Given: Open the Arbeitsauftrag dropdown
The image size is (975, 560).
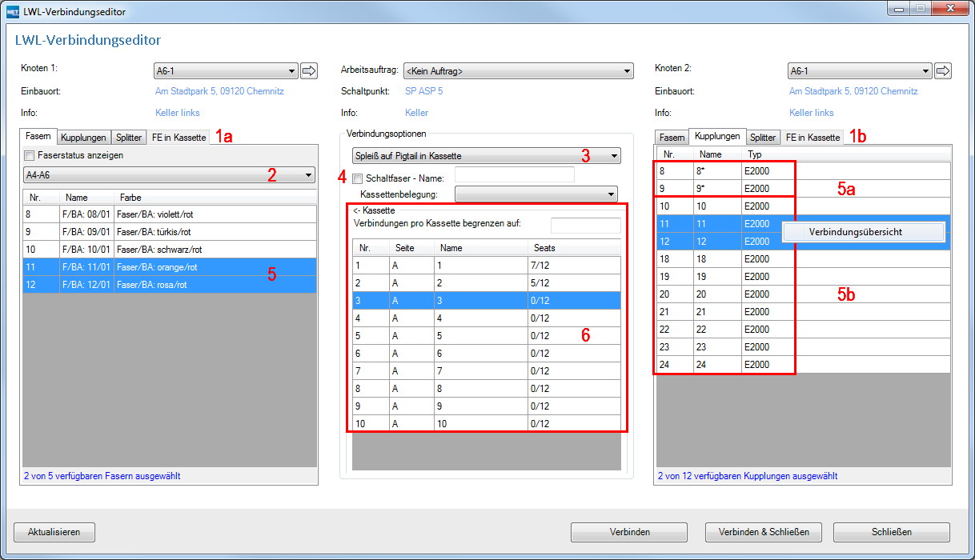Looking at the screenshot, I should (x=518, y=71).
